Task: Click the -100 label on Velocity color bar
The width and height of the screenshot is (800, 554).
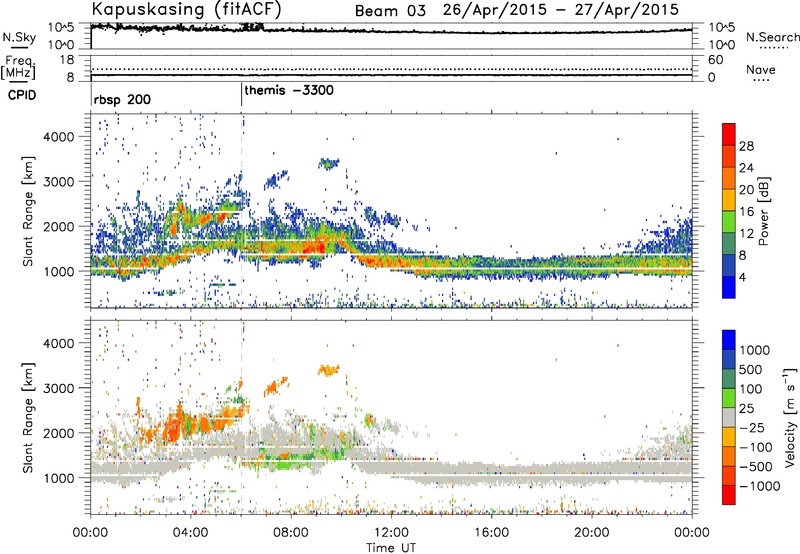Action: pos(756,447)
